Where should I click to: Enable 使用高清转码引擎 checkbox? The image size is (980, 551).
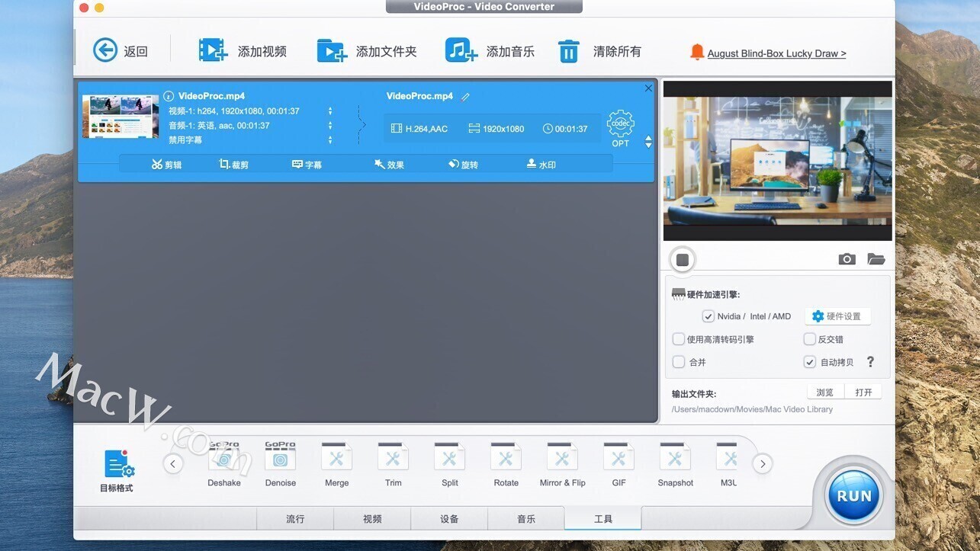678,339
